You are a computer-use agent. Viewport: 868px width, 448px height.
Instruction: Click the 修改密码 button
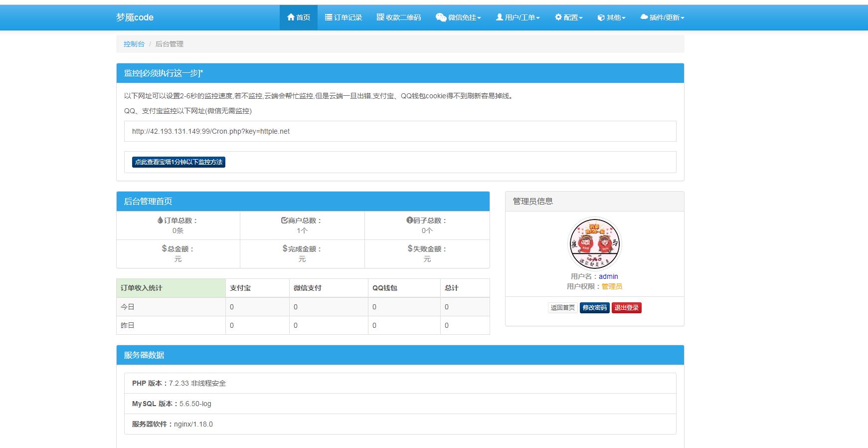point(594,308)
